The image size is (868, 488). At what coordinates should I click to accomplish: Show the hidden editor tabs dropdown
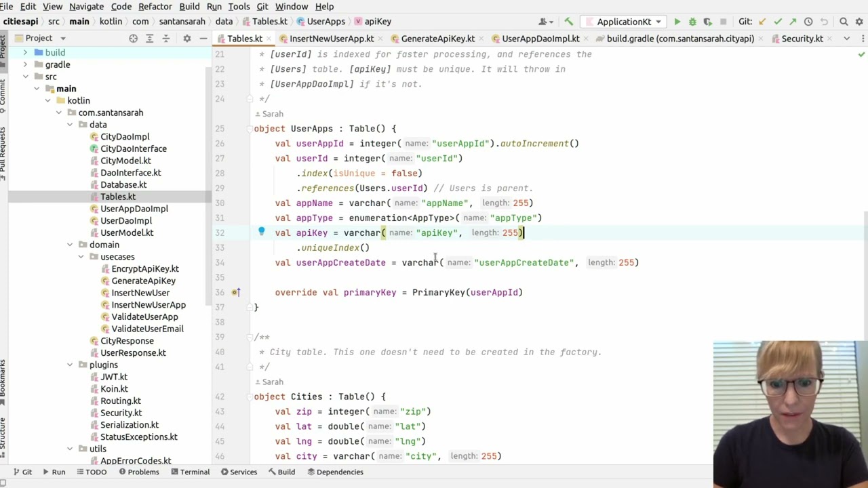coord(846,39)
